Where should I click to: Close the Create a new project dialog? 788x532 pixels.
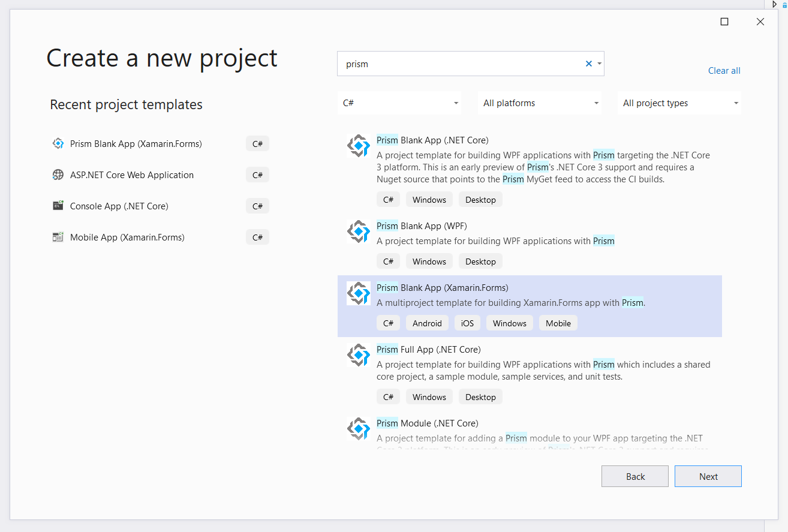tap(760, 22)
